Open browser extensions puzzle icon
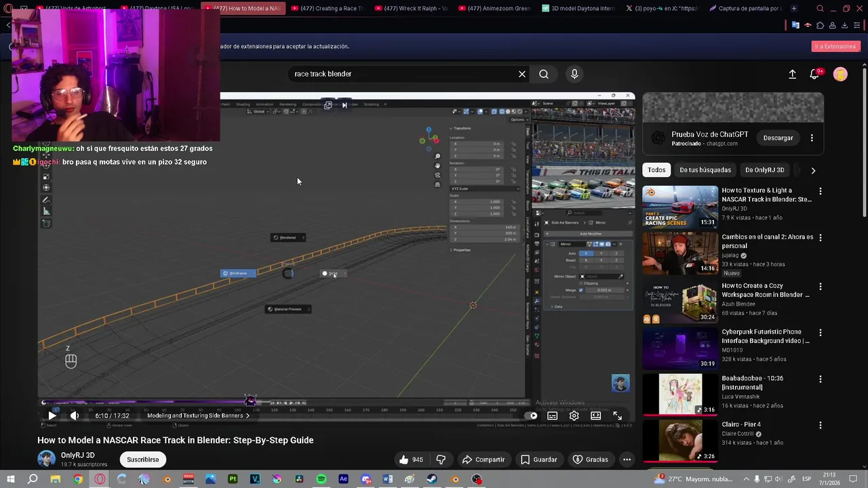This screenshot has height=488, width=868. [x=820, y=25]
